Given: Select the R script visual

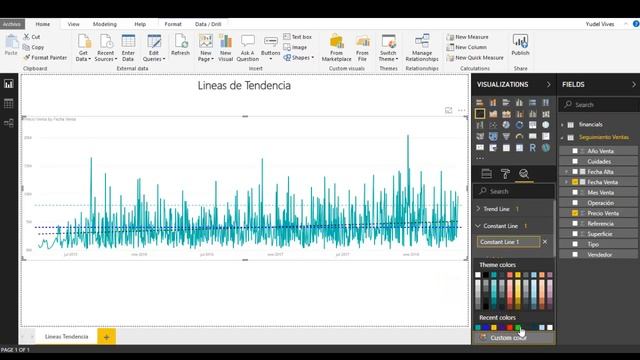Looking at the screenshot, I should click(533, 148).
